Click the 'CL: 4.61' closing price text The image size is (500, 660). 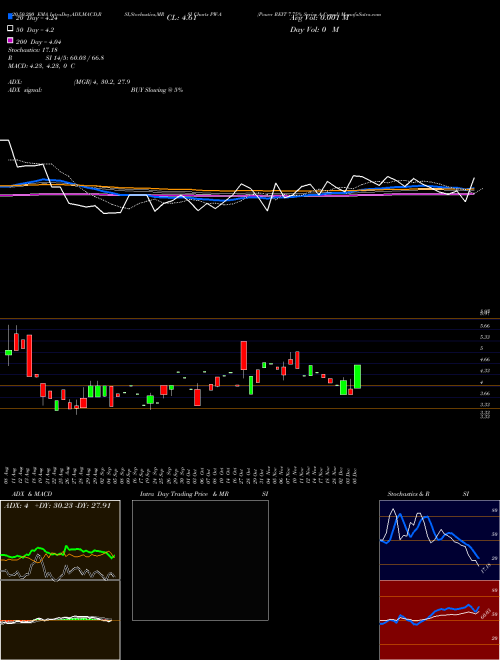[181, 18]
